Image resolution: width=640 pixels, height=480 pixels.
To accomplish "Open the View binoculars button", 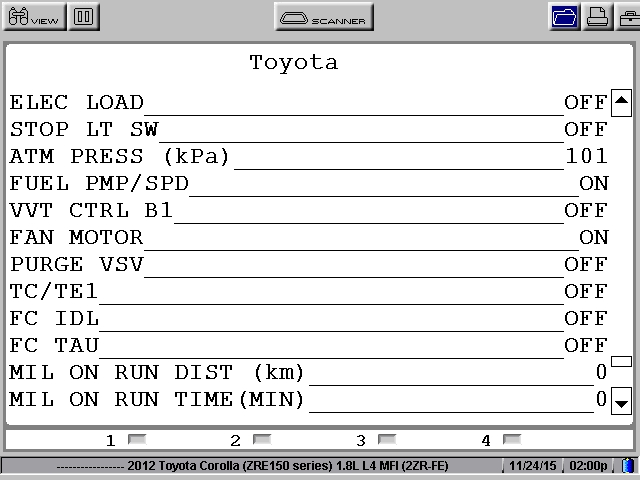I will pos(34,17).
